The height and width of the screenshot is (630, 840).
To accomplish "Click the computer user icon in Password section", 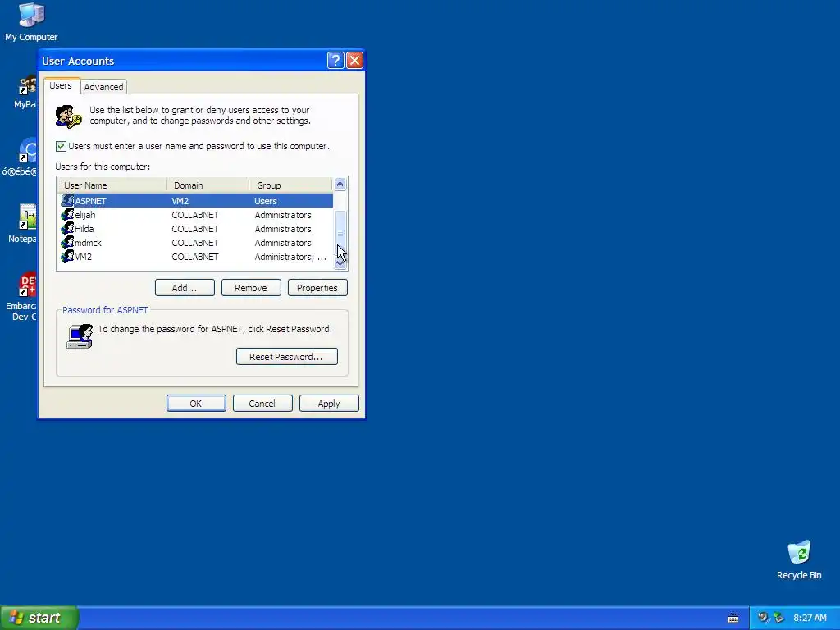I will coord(80,336).
